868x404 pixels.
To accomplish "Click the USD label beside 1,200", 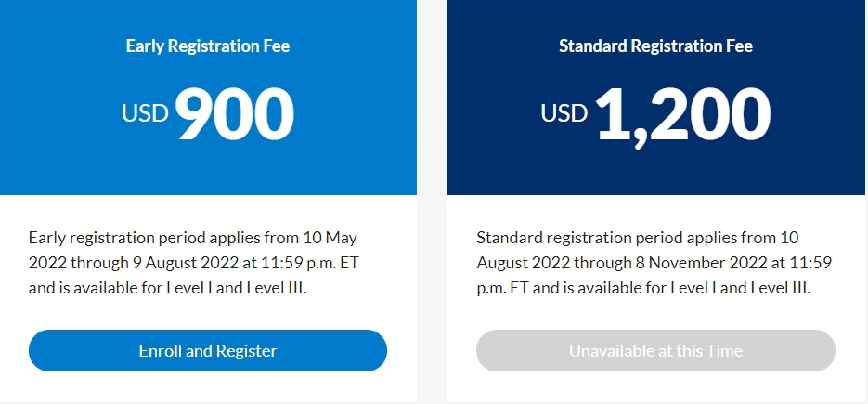I will pyautogui.click(x=564, y=114).
